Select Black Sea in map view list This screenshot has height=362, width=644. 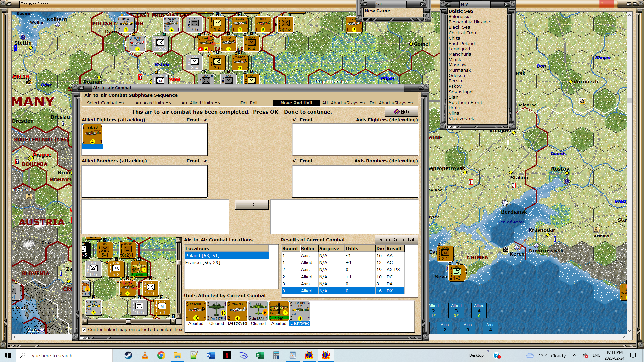click(459, 27)
